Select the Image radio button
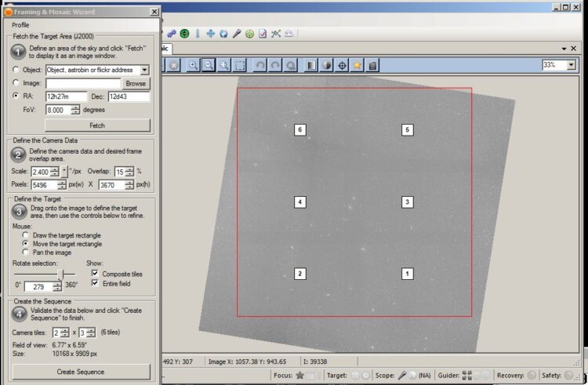This screenshot has height=385, width=588. 16,83
